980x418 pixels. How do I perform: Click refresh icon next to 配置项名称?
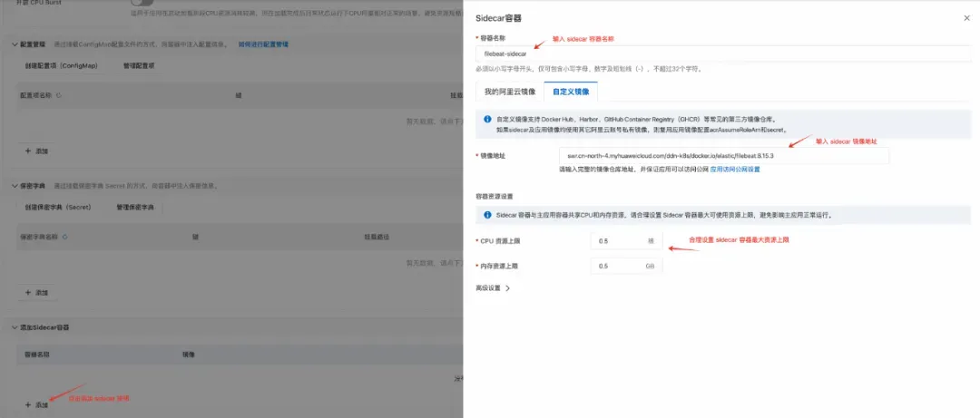pyautogui.click(x=59, y=95)
